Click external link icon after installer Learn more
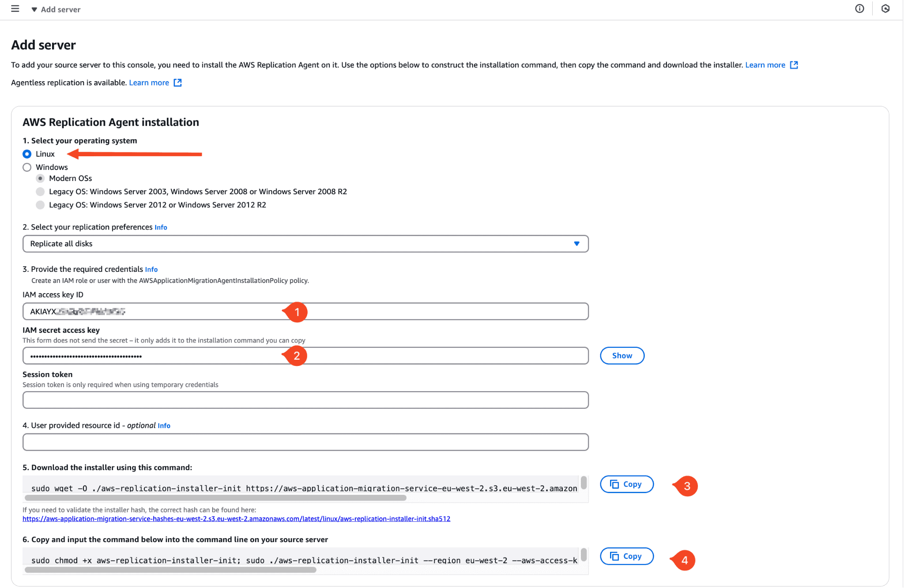The width and height of the screenshot is (904, 588). (794, 65)
